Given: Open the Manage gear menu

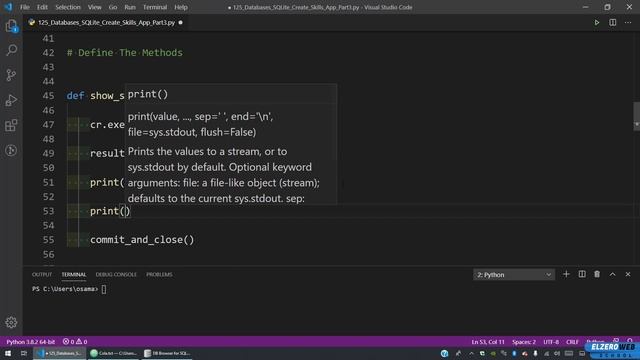Looking at the screenshot, I should pyautogui.click(x=11, y=322).
